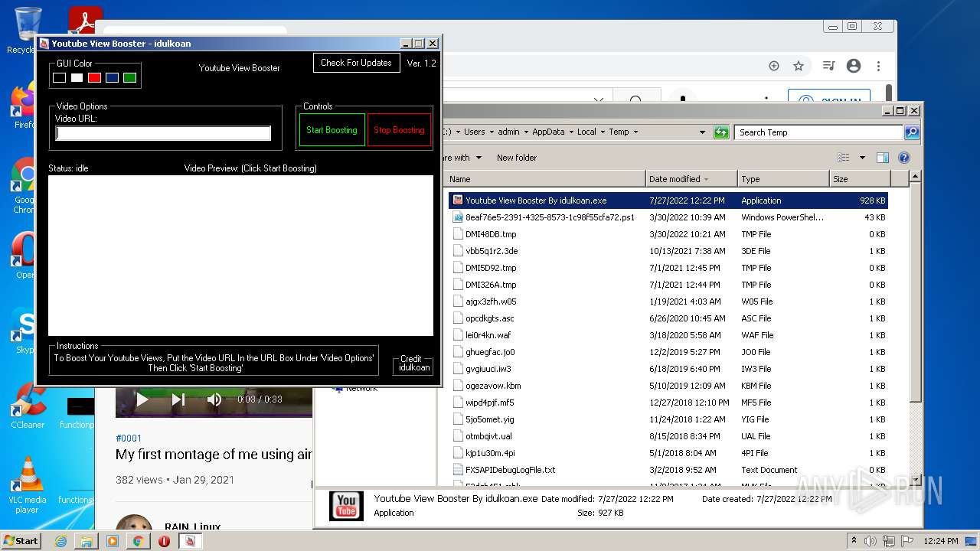Toggle the Explorer preview pane icon
Image resolution: width=980 pixels, height=551 pixels.
(x=883, y=158)
